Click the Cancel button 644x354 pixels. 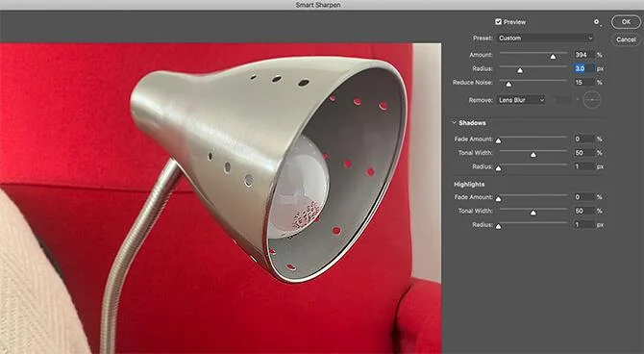626,39
